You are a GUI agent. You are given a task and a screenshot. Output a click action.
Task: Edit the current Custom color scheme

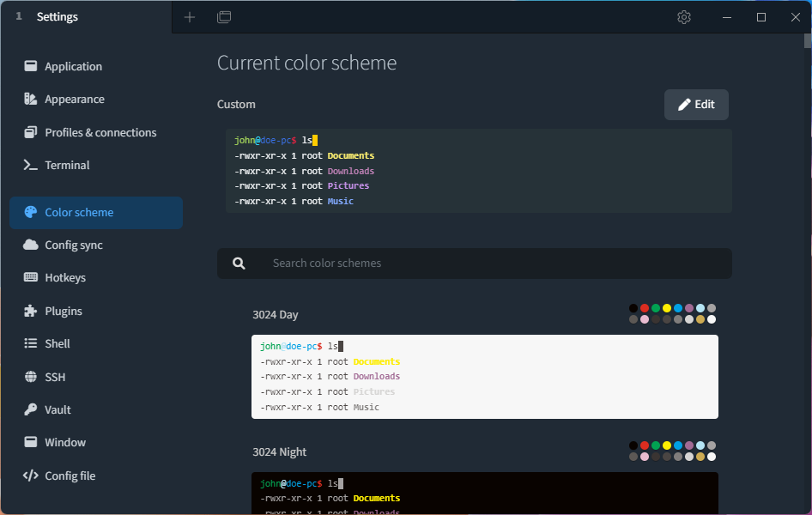[696, 105]
